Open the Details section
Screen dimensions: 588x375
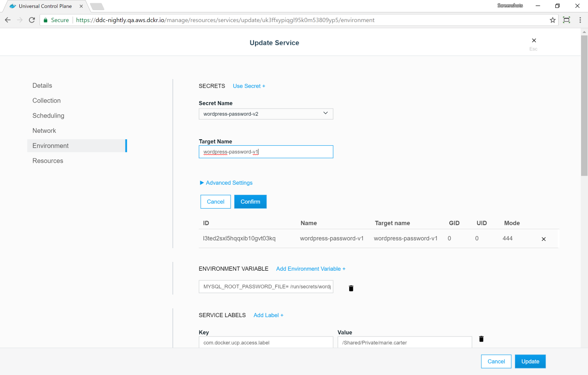[42, 85]
